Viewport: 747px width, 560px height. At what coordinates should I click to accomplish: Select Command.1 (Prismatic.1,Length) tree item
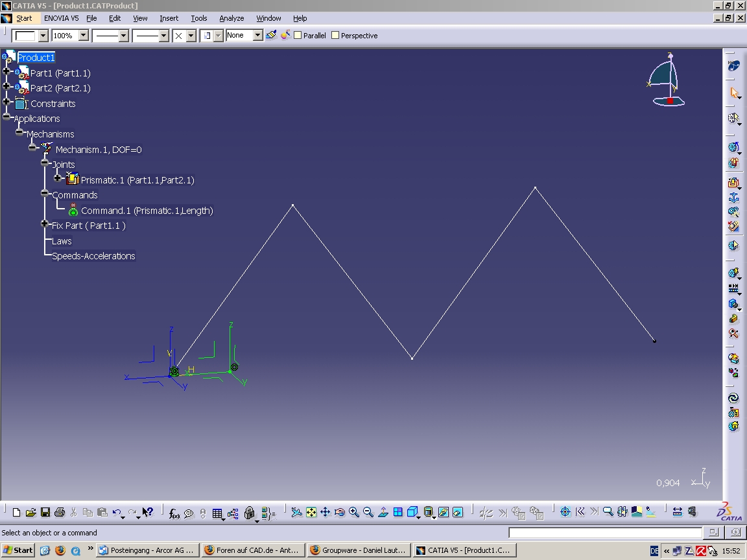[147, 211]
